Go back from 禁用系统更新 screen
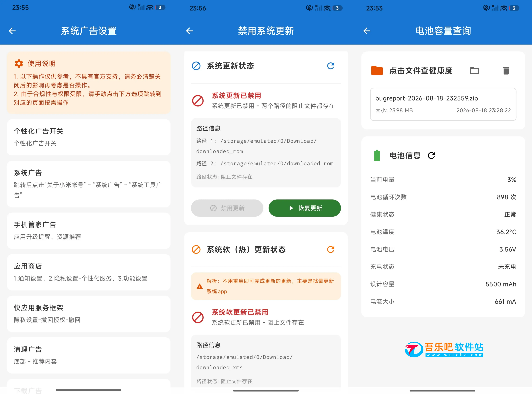This screenshot has width=532, height=394. tap(189, 31)
